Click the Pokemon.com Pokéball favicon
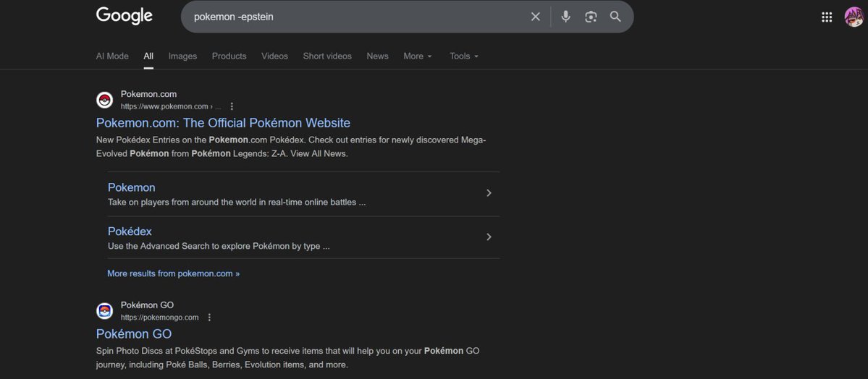 [105, 100]
